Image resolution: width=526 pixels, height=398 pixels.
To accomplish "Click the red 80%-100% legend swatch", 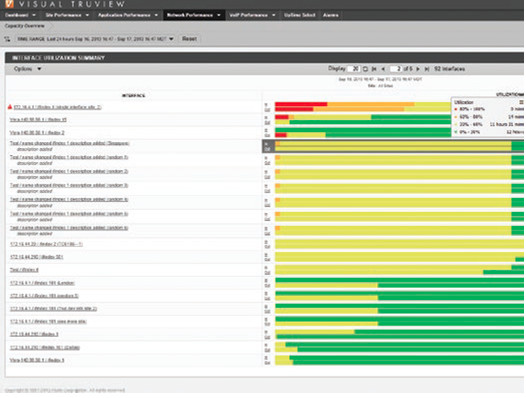I will click(456, 109).
